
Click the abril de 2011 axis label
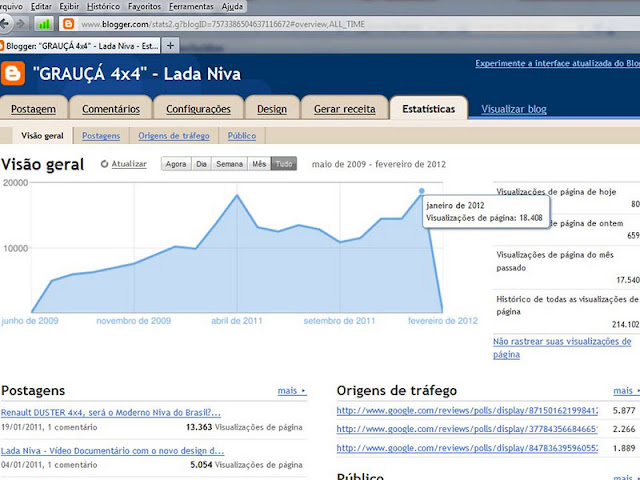point(237,321)
